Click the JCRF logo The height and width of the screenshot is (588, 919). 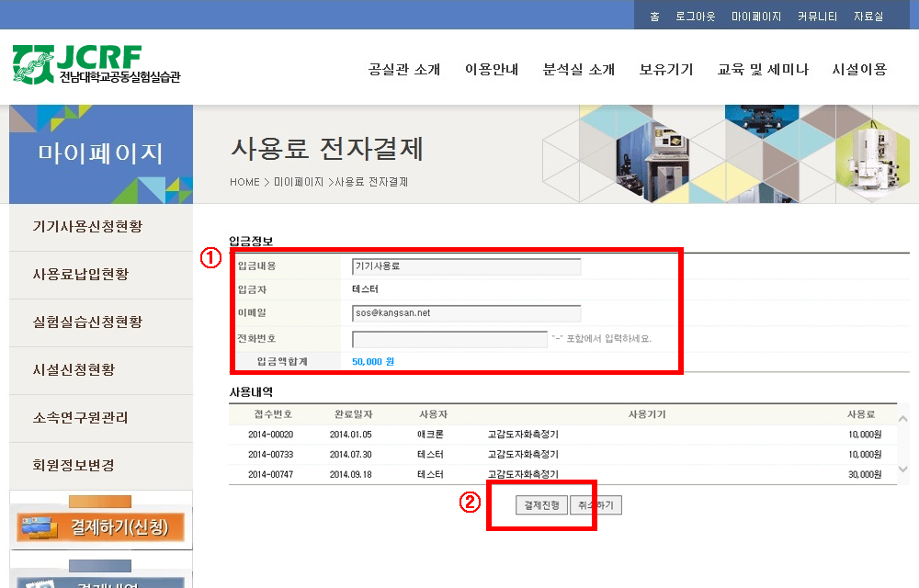(x=96, y=64)
